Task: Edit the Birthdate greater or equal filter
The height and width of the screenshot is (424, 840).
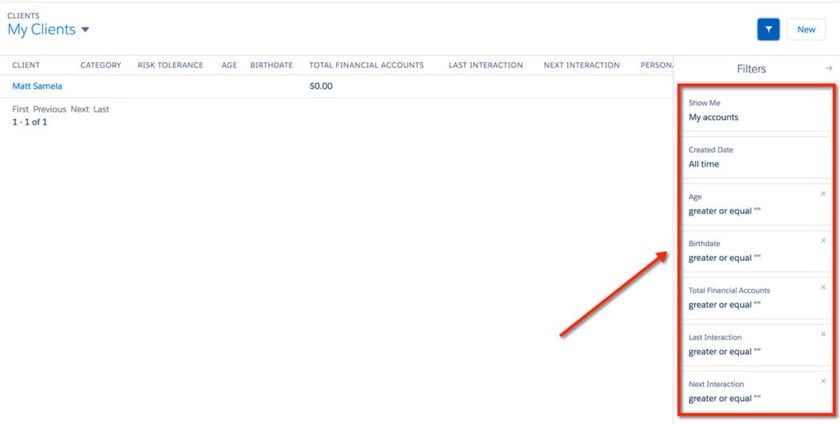Action: click(756, 251)
